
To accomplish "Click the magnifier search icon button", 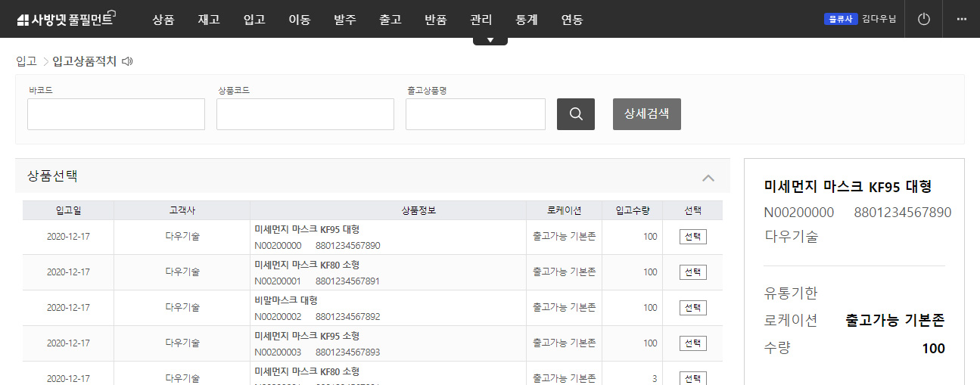I will pos(575,114).
